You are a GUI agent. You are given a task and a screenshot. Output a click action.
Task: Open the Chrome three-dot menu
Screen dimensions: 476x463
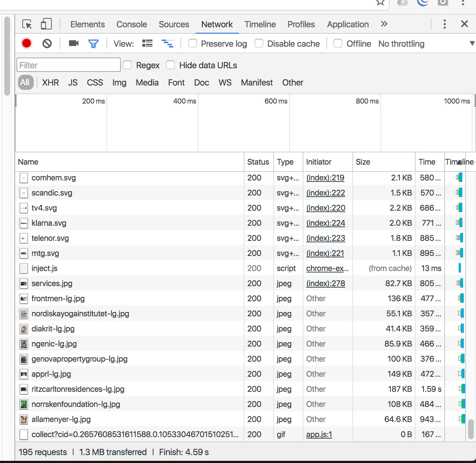click(463, 3)
